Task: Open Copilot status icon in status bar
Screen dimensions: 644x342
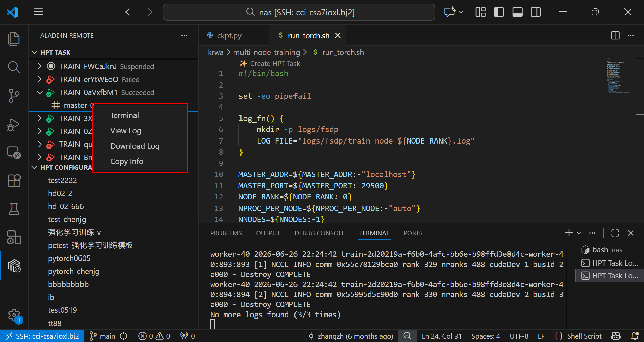Action: pos(616,336)
